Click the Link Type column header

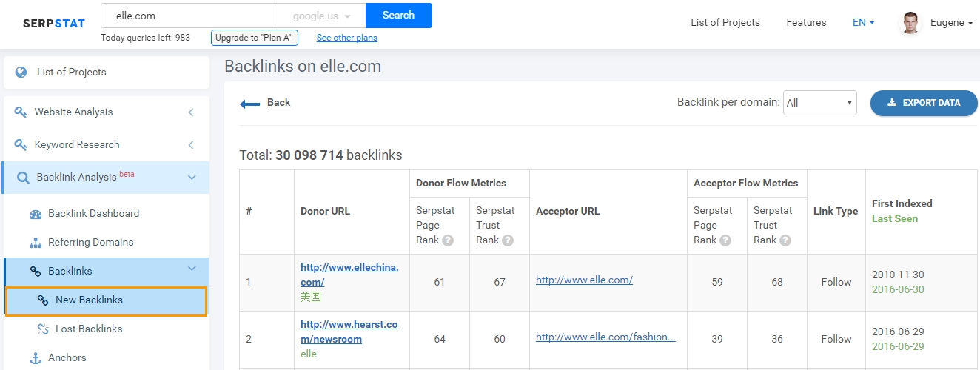coord(836,212)
